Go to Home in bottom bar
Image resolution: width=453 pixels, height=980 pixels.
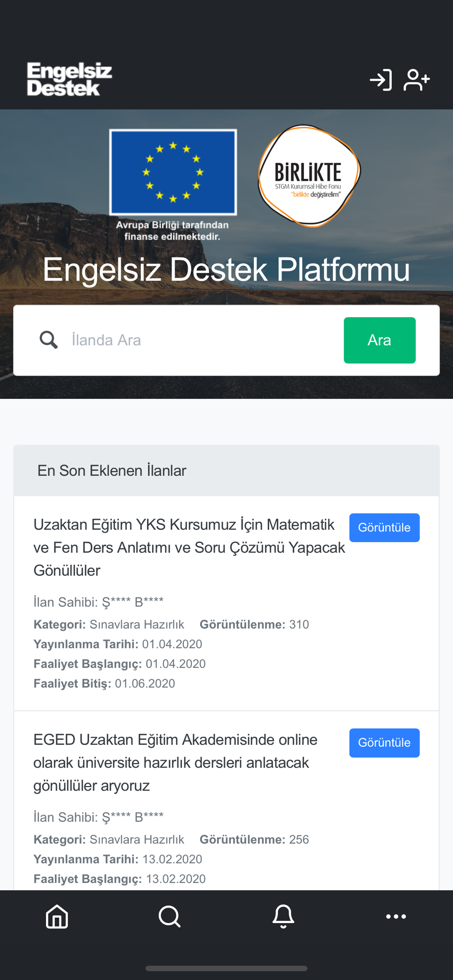tap(57, 916)
